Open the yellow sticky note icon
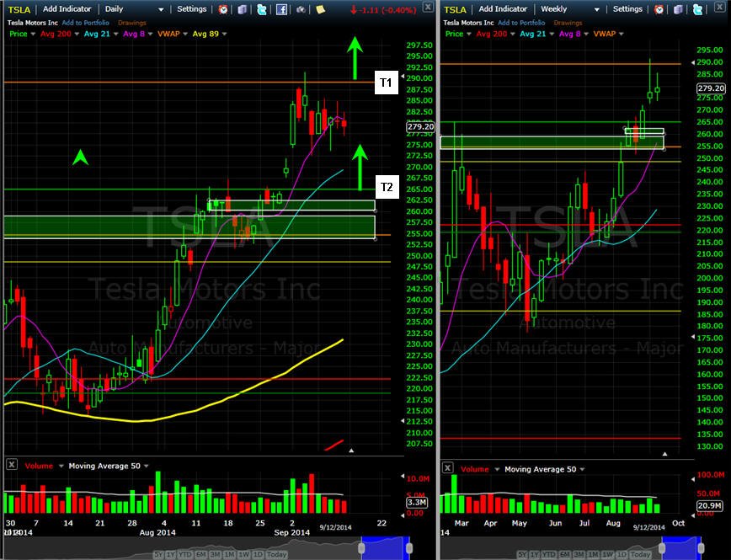This screenshot has height=560, width=731. click(320, 9)
